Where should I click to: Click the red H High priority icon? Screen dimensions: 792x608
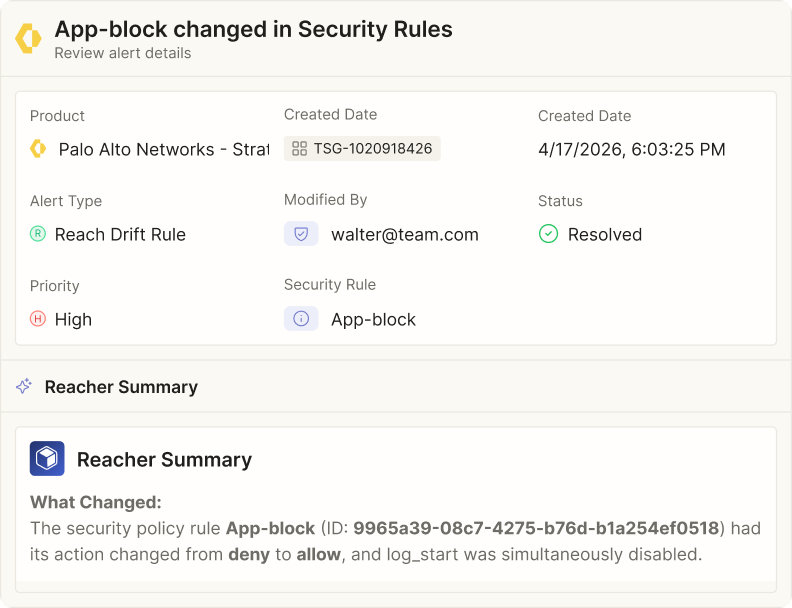38,319
